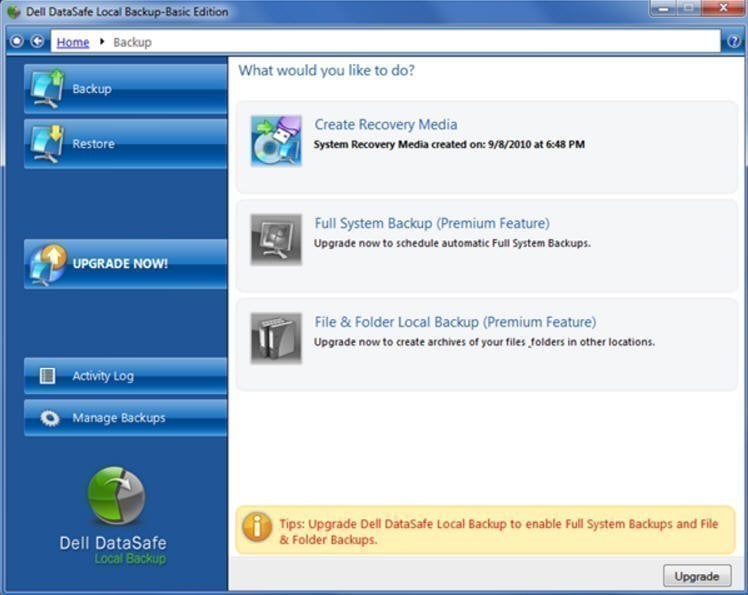Screen dimensions: 748x595
Task: Click the orange info tip icon
Action: point(257,526)
